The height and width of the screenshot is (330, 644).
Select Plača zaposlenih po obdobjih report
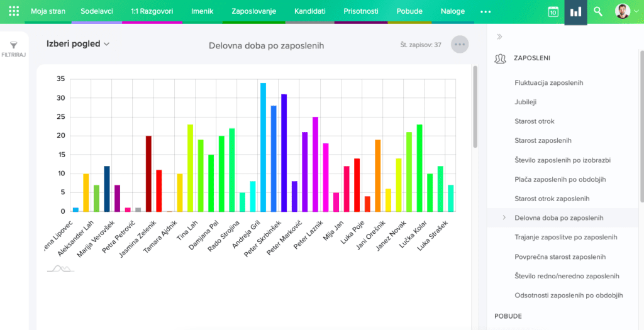click(560, 179)
